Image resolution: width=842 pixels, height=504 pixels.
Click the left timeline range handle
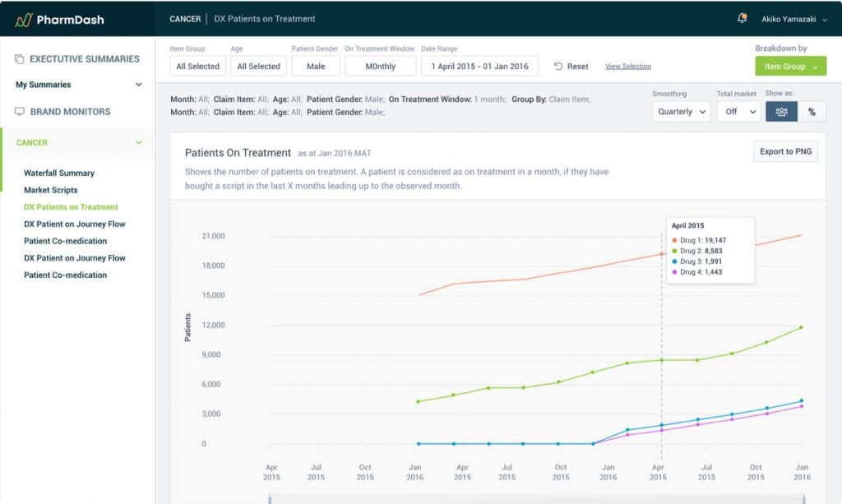point(270,500)
